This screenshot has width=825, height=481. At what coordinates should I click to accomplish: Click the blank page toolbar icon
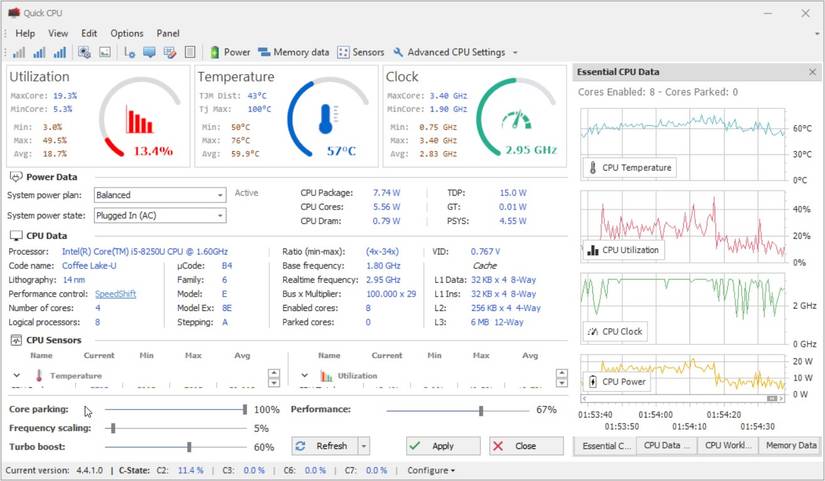190,52
